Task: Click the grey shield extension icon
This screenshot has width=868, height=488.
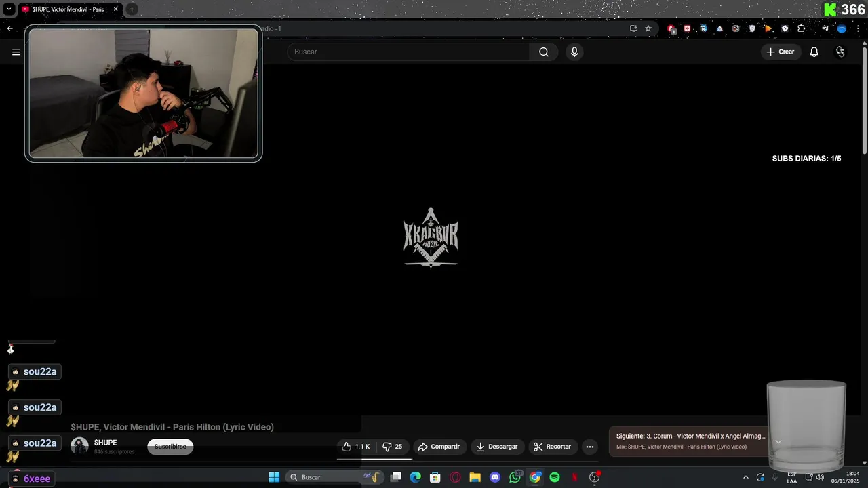Action: [752, 28]
